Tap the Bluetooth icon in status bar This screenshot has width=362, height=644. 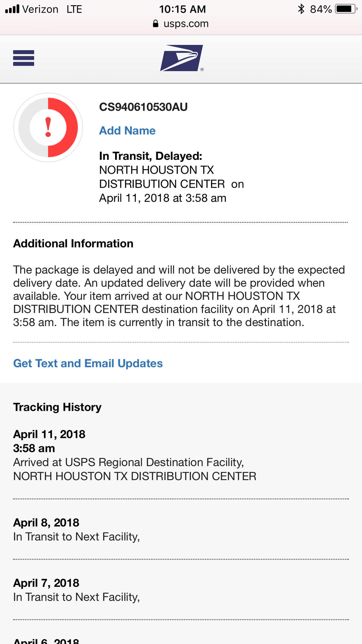click(x=301, y=9)
